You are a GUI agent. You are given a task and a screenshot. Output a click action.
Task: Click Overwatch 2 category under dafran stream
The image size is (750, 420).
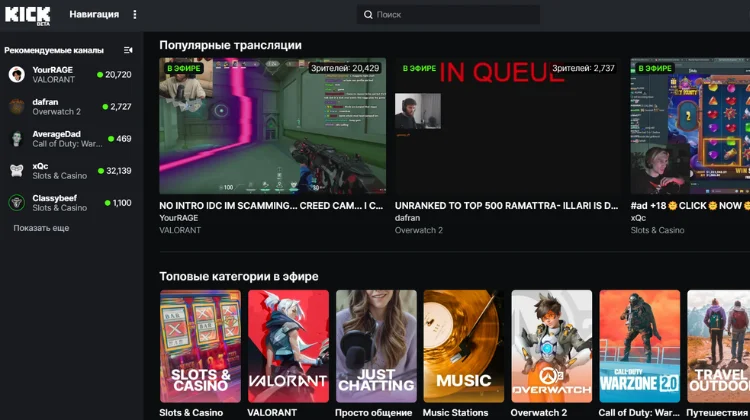419,230
